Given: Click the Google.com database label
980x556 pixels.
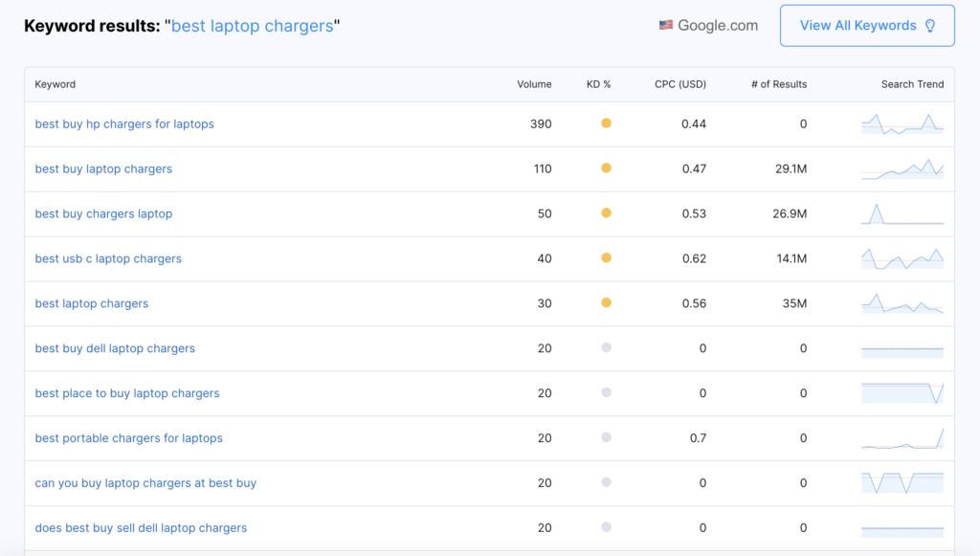Looking at the screenshot, I should 718,26.
